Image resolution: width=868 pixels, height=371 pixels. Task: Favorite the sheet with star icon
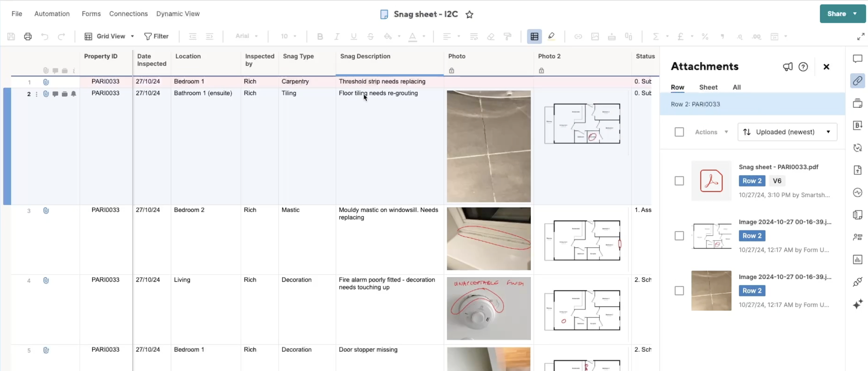[469, 14]
